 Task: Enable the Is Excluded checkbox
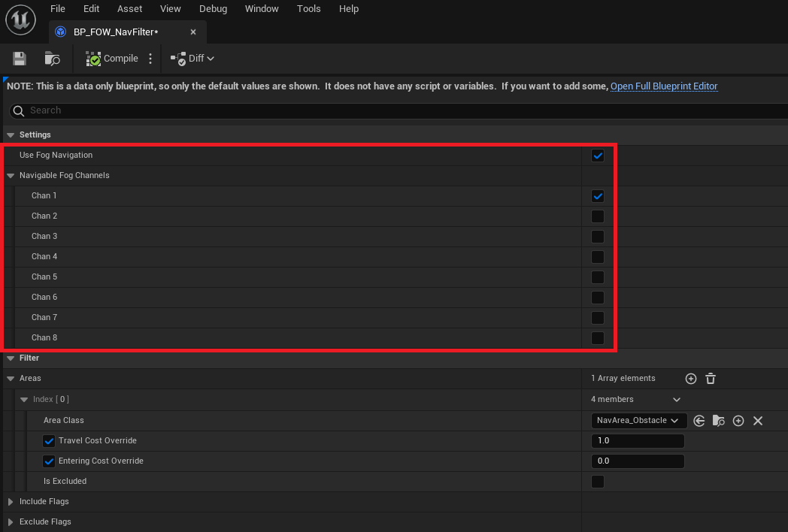598,482
